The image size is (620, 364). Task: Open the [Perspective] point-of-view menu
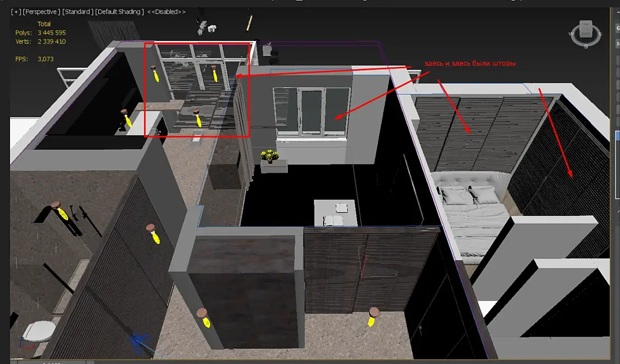42,12
